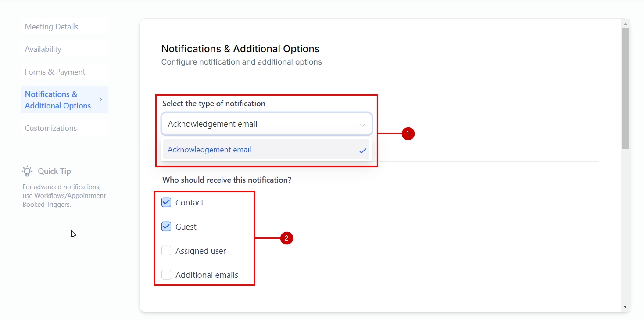This screenshot has height=320, width=644.
Task: Open the notification type dropdown
Action: click(266, 124)
